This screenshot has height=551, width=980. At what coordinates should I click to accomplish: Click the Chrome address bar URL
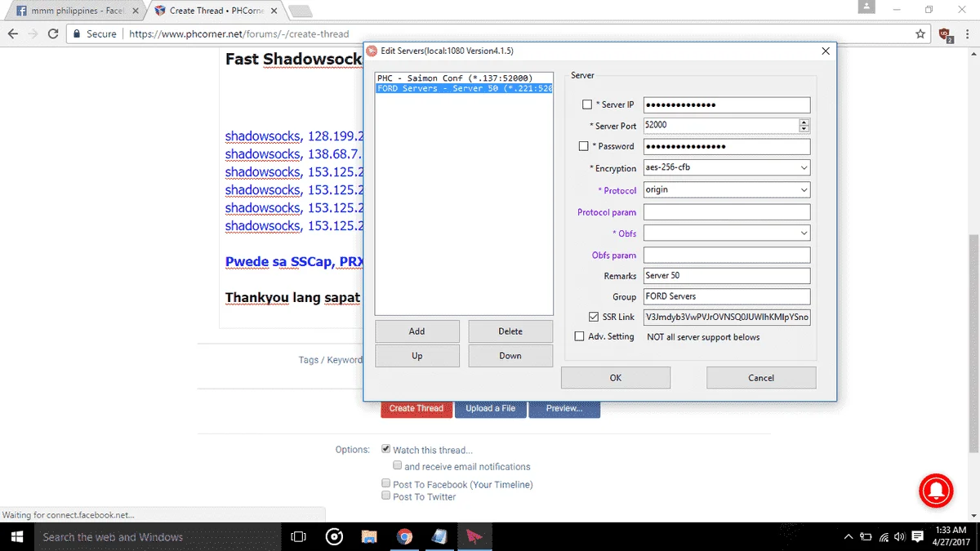point(239,34)
